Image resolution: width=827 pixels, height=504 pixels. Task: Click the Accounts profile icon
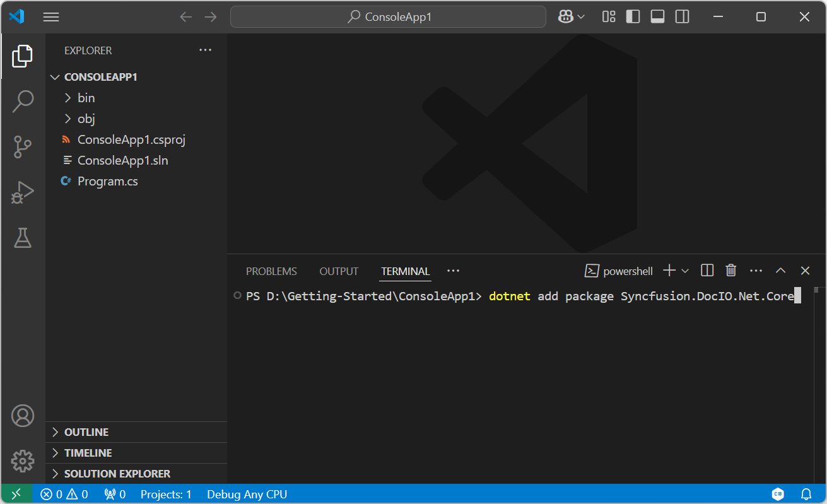[23, 416]
